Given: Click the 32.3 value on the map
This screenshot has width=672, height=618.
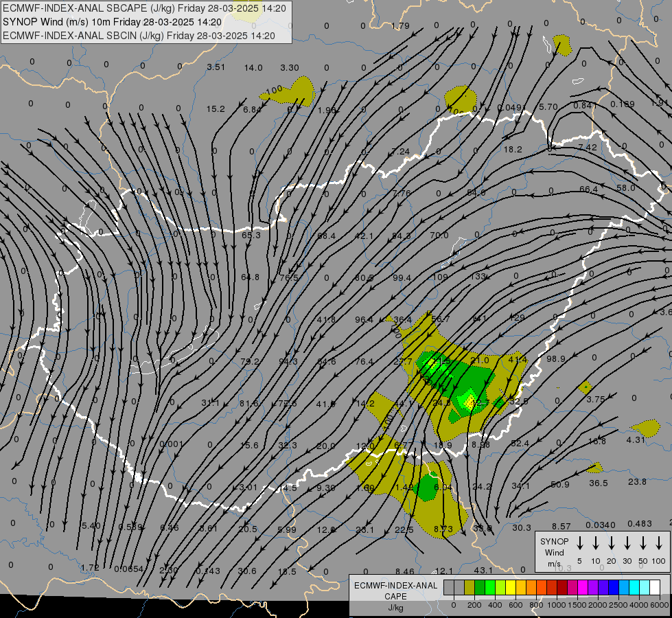Looking at the screenshot, I should (287, 445).
